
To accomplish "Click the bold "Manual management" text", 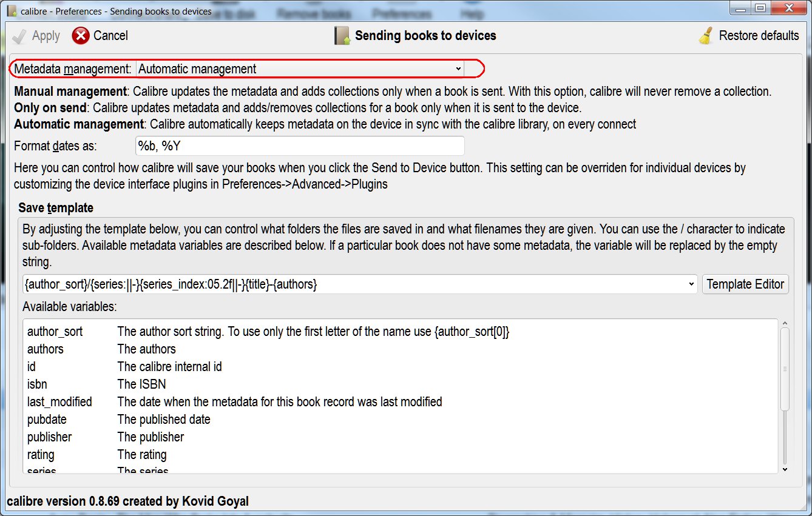I will click(70, 92).
